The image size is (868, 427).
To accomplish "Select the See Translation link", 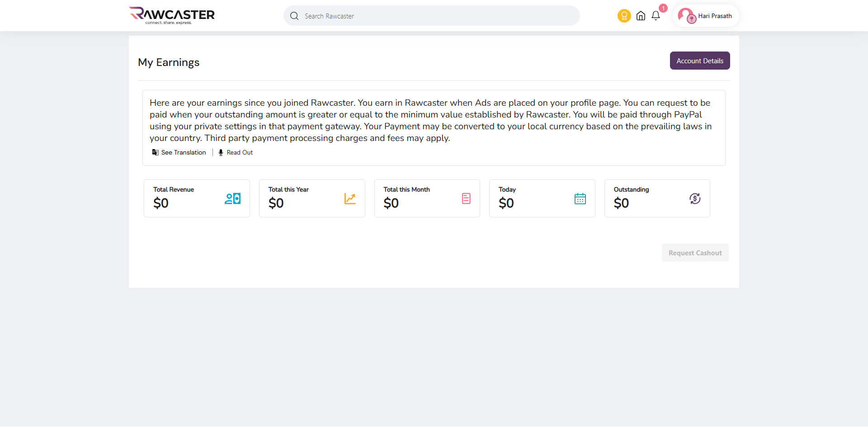I will pyautogui.click(x=184, y=153).
